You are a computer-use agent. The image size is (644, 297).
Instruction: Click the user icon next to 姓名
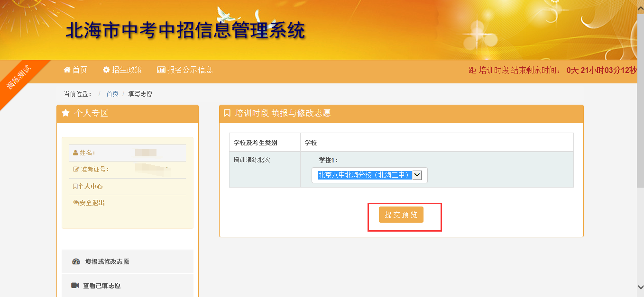point(75,153)
